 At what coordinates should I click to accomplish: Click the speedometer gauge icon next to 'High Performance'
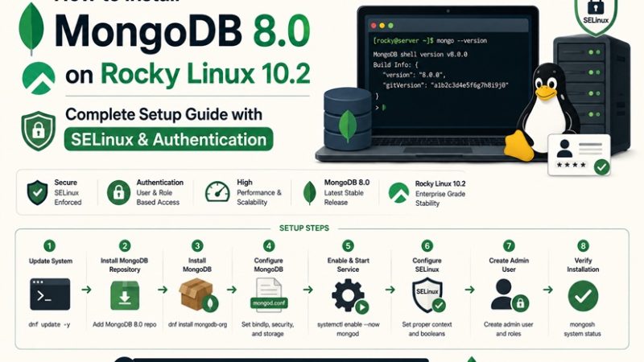(x=217, y=192)
